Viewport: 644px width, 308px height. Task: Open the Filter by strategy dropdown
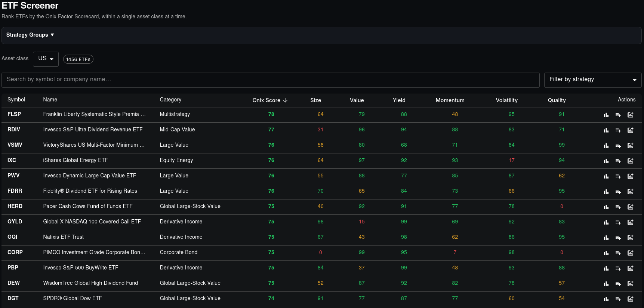coord(593,80)
